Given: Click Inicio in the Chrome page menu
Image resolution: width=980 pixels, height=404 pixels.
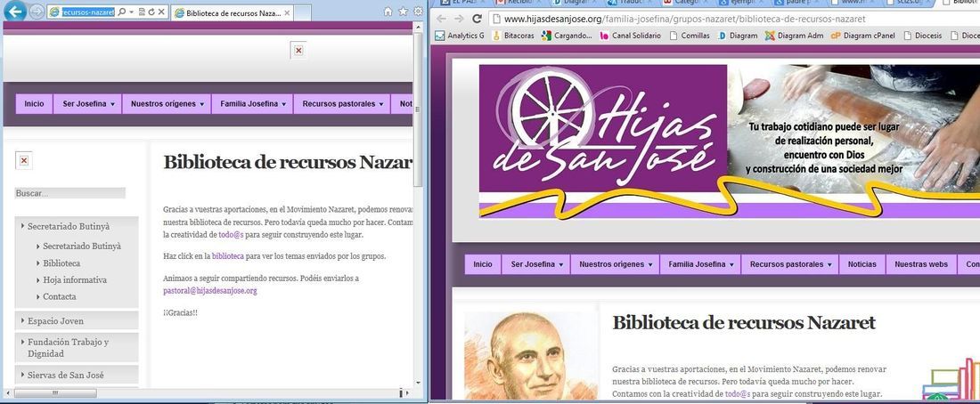Looking at the screenshot, I should tap(483, 264).
